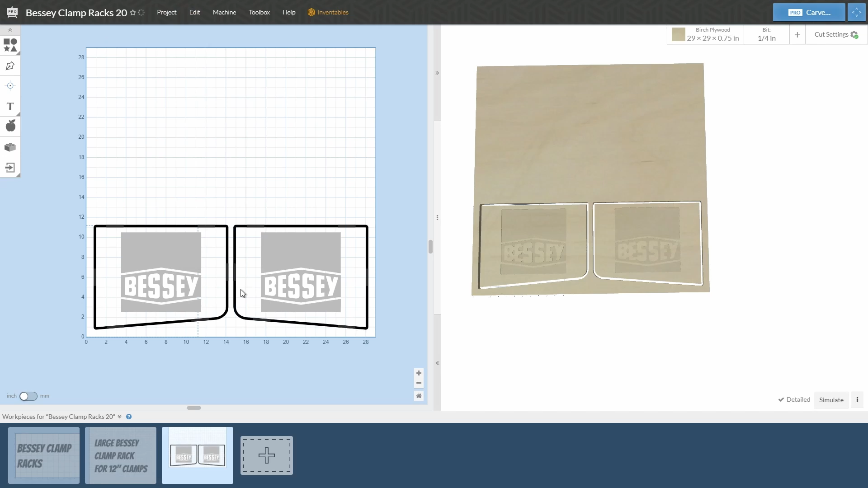Screen dimensions: 868x488
Task: Enable Detailed view toggle
Action: point(793,399)
